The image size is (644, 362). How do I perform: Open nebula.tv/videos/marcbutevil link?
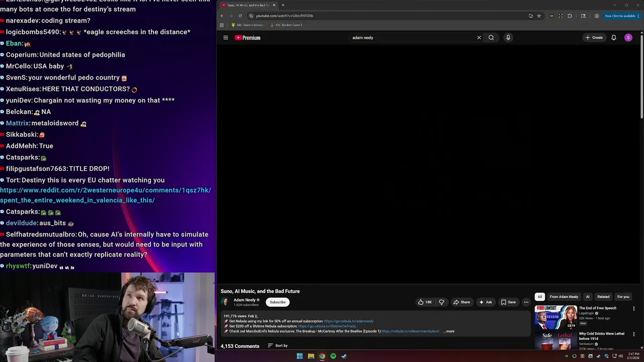pyautogui.click(x=410, y=331)
